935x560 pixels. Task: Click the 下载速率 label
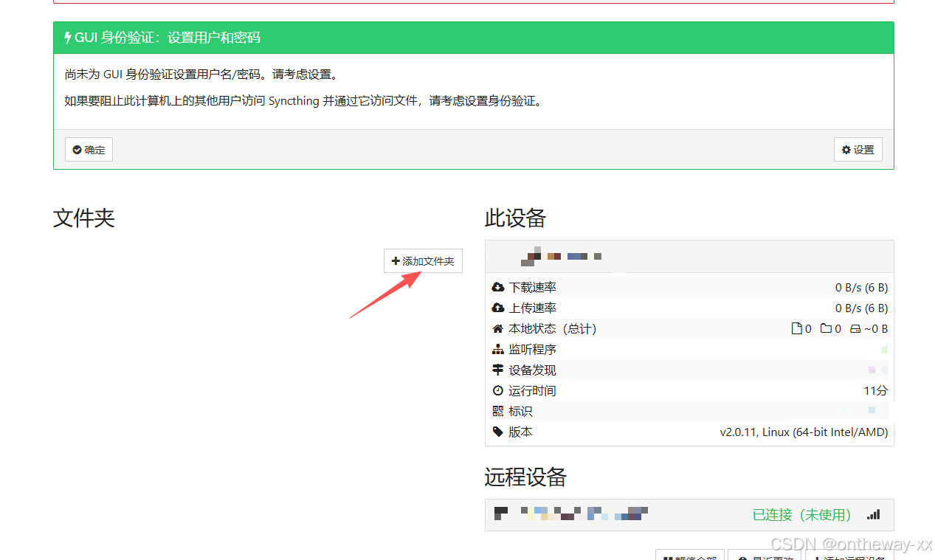point(532,287)
